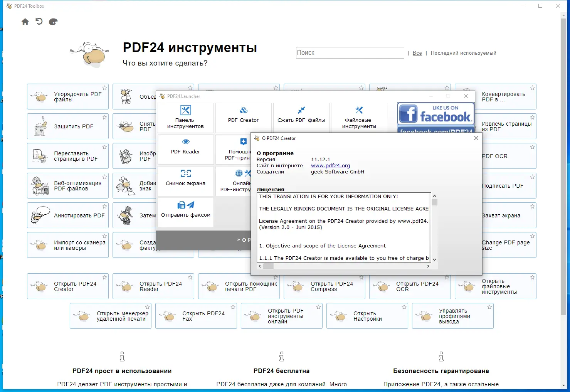The height and width of the screenshot is (392, 570).
Task: Open the Change PDF page size tool
Action: click(x=509, y=245)
